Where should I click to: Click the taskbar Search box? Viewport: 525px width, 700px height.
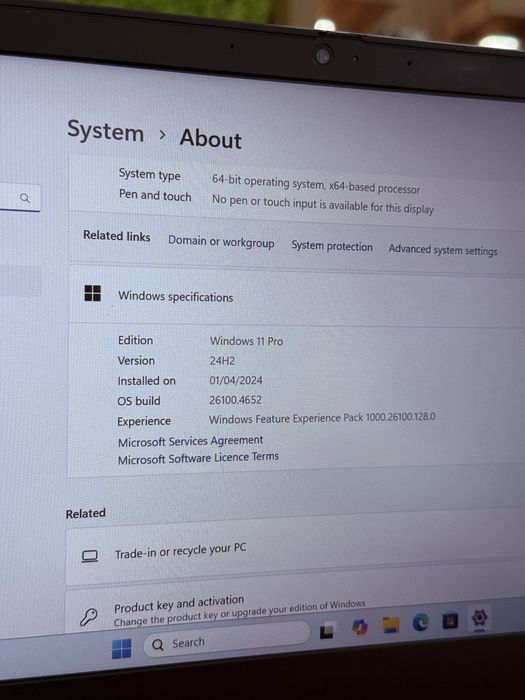[x=226, y=640]
